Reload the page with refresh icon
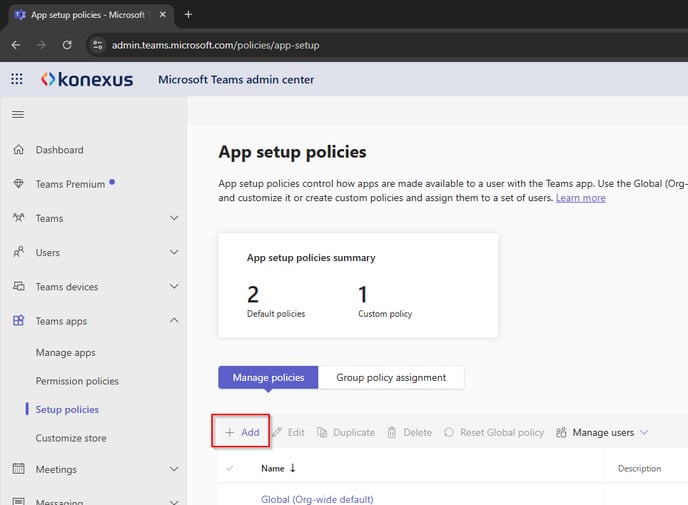The image size is (688, 505). pos(67,45)
